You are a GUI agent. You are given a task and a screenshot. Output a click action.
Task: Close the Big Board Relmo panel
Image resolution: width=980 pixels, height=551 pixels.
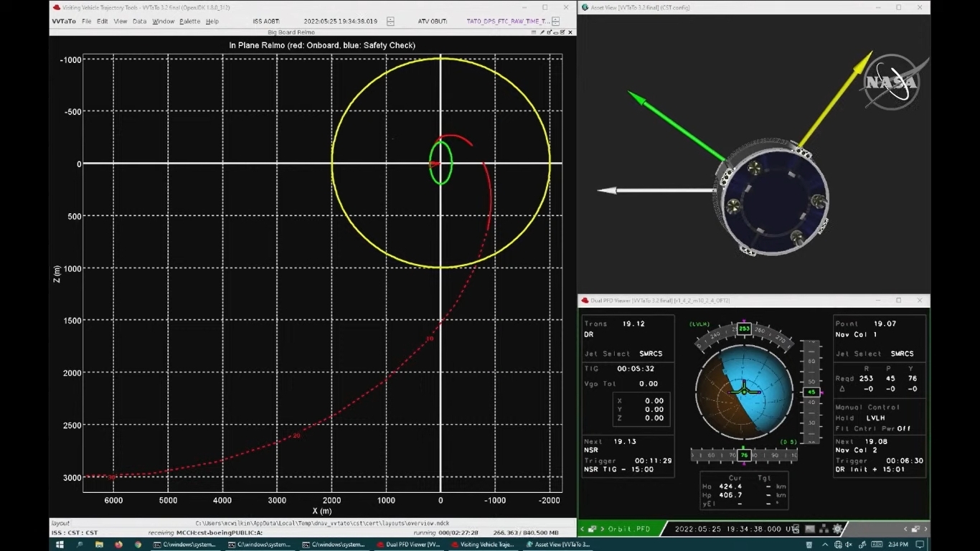(x=571, y=32)
